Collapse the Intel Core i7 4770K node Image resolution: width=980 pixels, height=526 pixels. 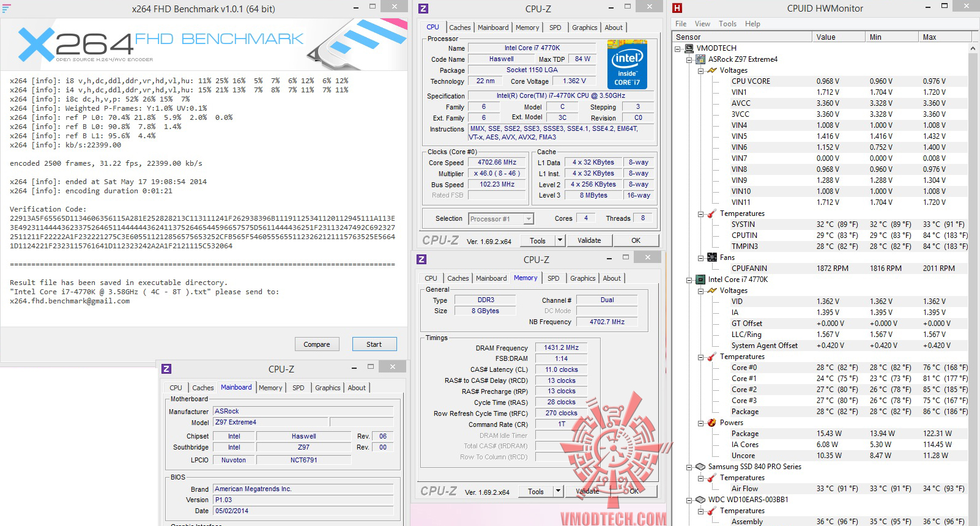689,280
